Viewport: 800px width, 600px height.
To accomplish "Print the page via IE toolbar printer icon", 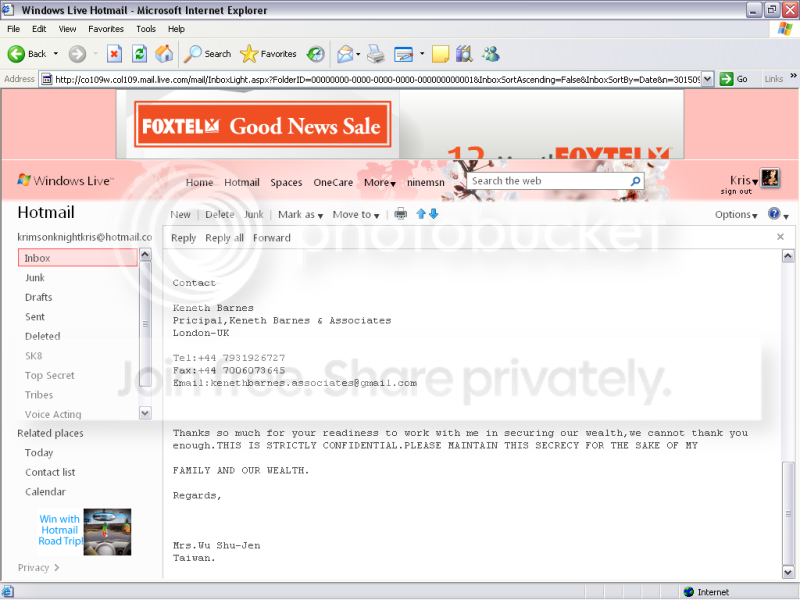I will 376,54.
